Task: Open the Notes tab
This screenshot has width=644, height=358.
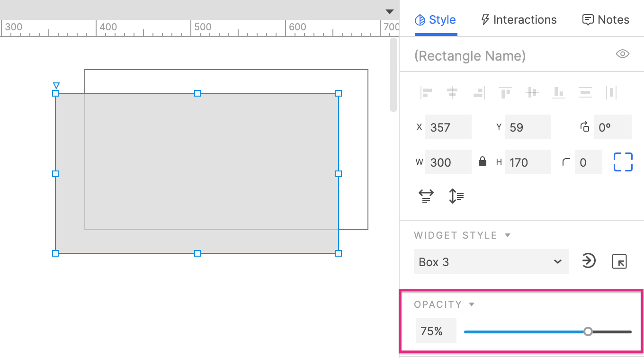Action: coord(605,19)
